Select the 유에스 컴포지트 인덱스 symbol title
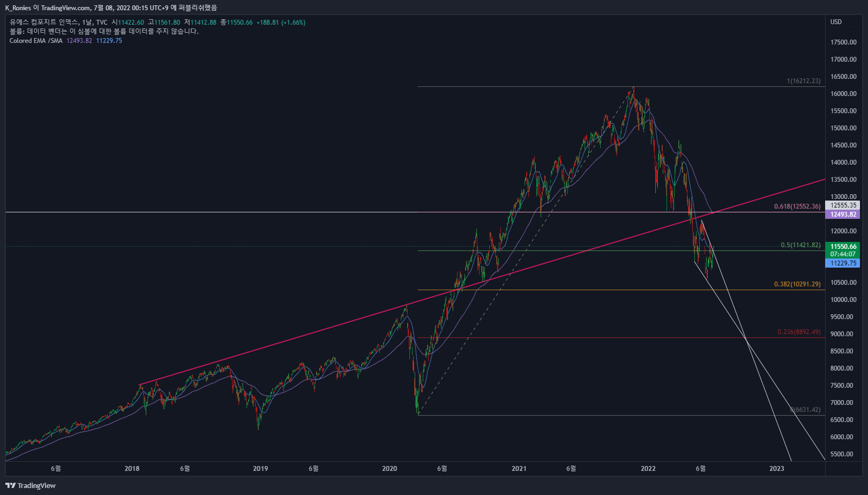The height and width of the screenshot is (495, 868). point(43,22)
